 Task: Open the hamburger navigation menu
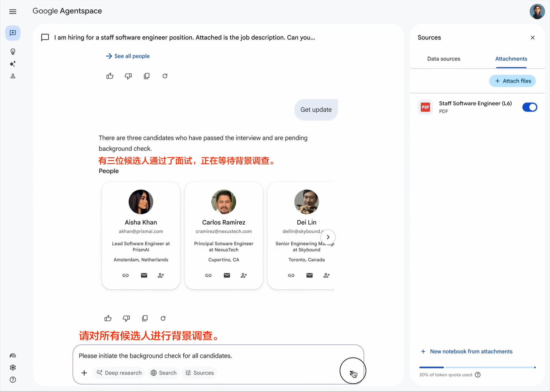pyautogui.click(x=13, y=11)
